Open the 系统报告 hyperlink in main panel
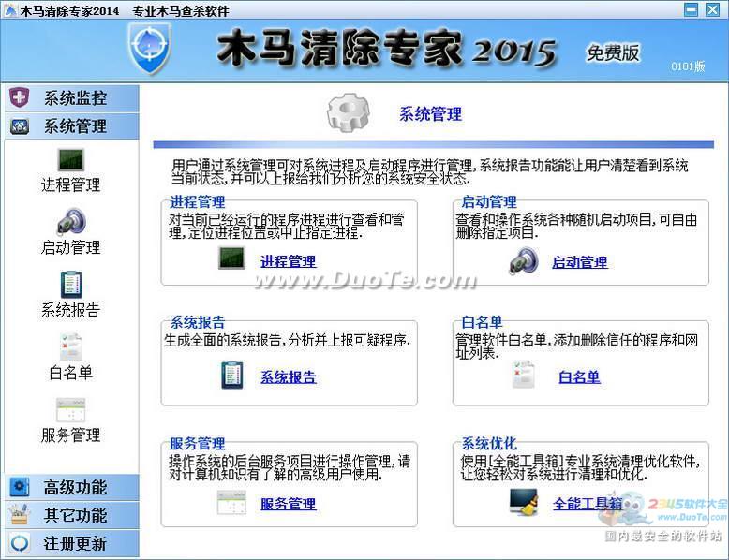Screen dimensions: 729x560 288,376
